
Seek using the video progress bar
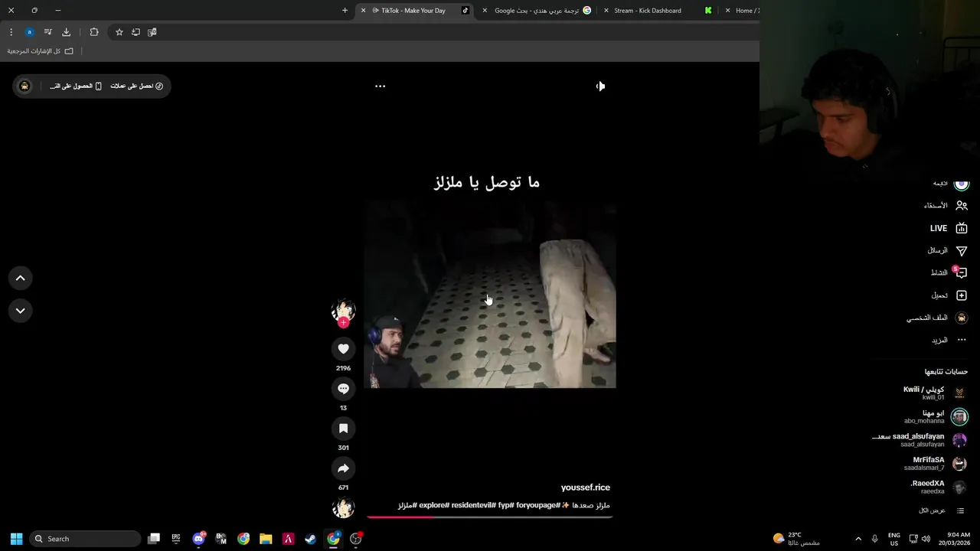(490, 517)
